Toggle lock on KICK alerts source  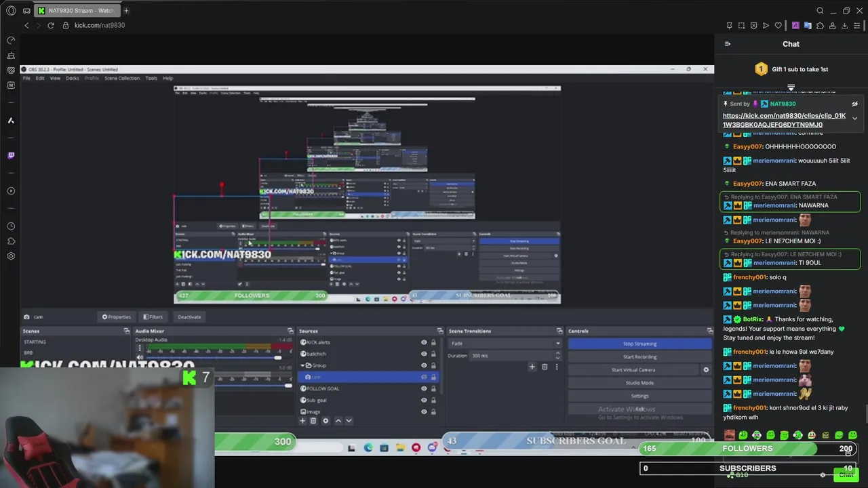pyautogui.click(x=433, y=342)
